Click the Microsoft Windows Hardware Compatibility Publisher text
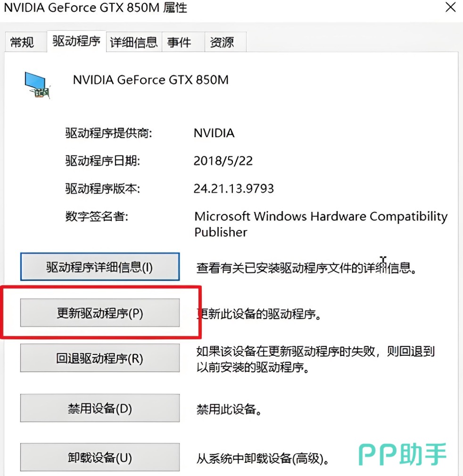This screenshot has height=476, width=463. (321, 224)
